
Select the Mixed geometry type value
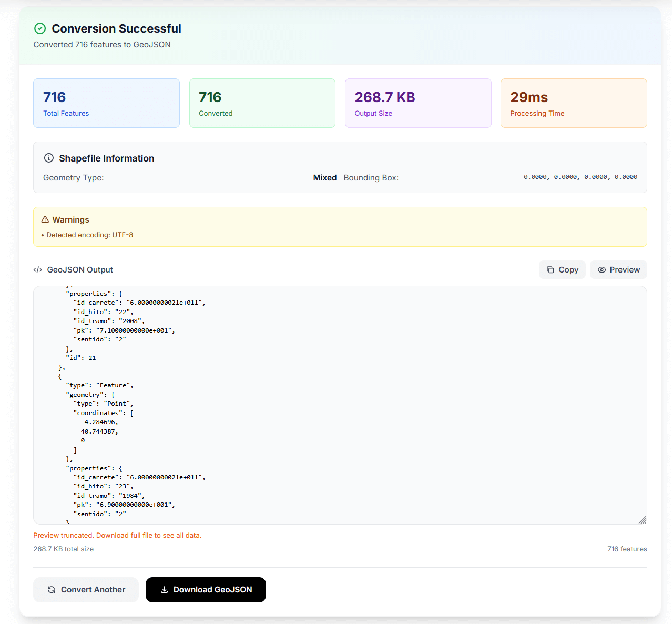(324, 178)
